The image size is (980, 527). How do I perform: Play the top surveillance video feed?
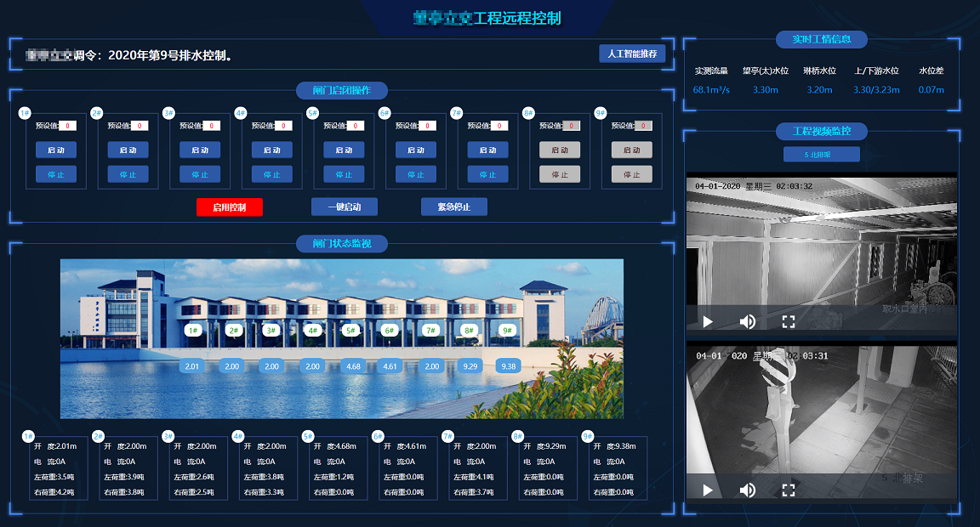708,321
